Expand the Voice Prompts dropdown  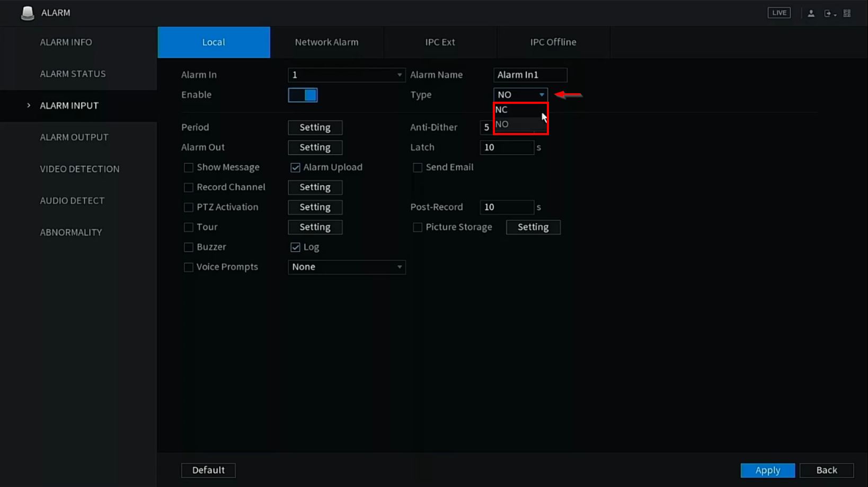pyautogui.click(x=346, y=267)
